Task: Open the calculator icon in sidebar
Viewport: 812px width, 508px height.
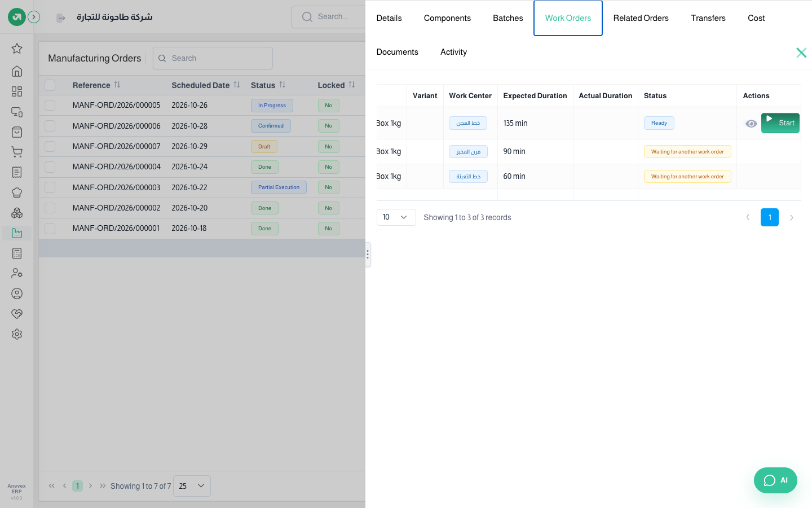Action: 17,253
